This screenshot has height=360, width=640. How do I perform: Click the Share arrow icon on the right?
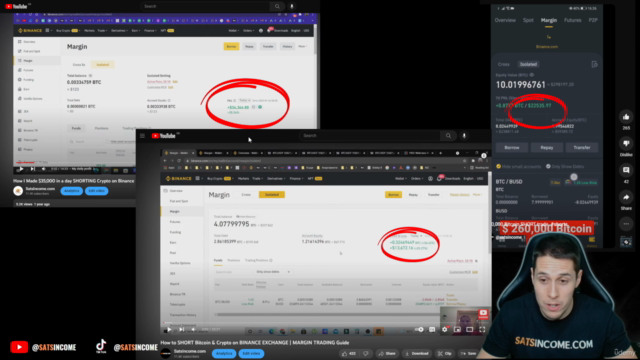(626, 198)
